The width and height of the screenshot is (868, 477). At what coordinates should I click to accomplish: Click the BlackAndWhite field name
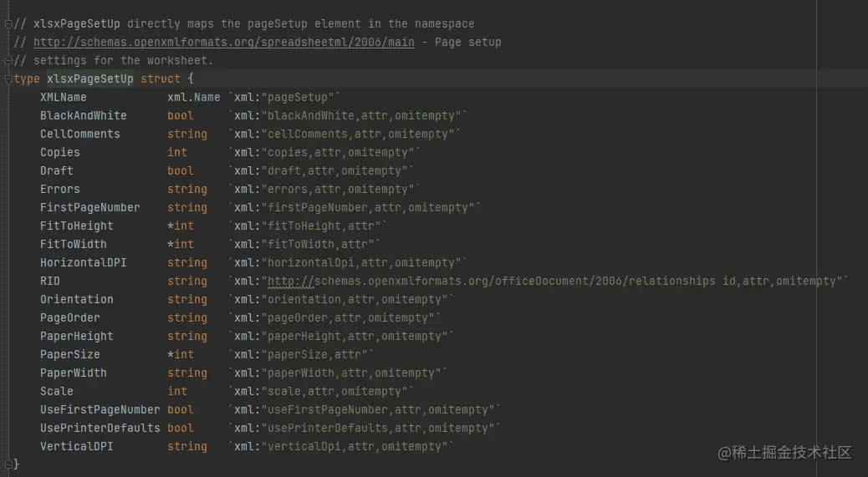(84, 115)
